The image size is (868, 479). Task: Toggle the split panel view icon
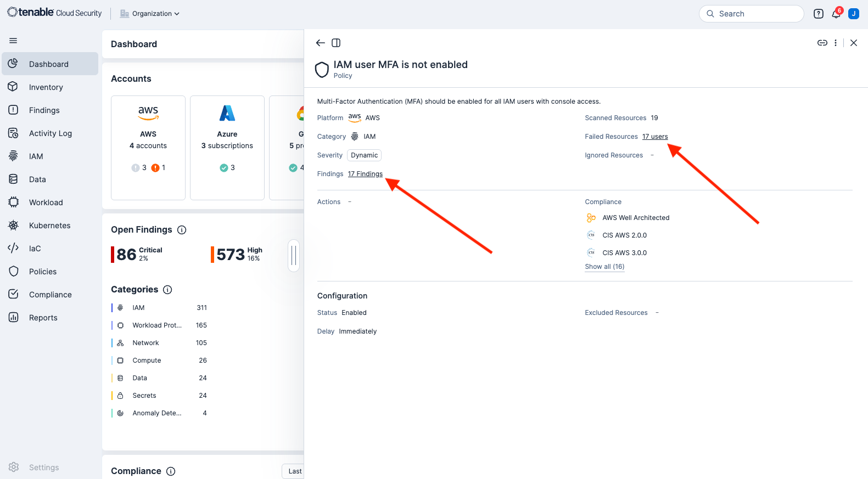pyautogui.click(x=336, y=43)
